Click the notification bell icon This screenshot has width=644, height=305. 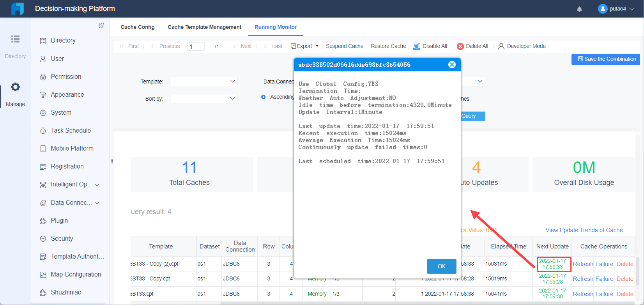[580, 9]
